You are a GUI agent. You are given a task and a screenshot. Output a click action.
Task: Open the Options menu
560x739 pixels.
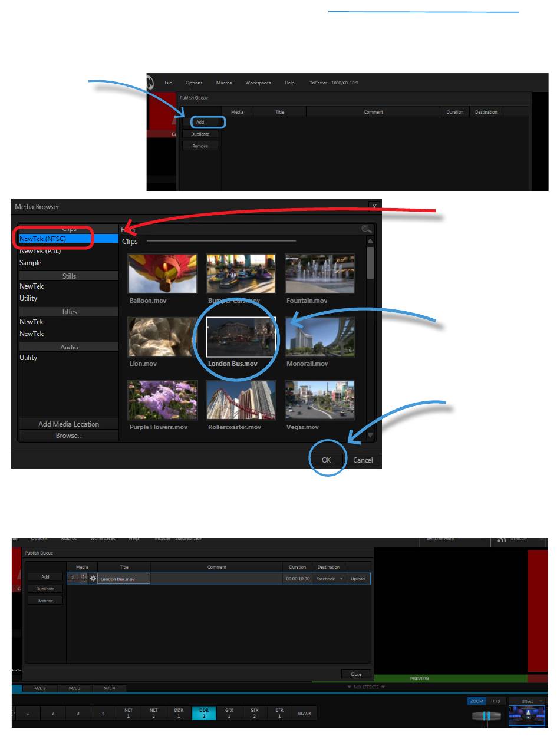point(194,83)
